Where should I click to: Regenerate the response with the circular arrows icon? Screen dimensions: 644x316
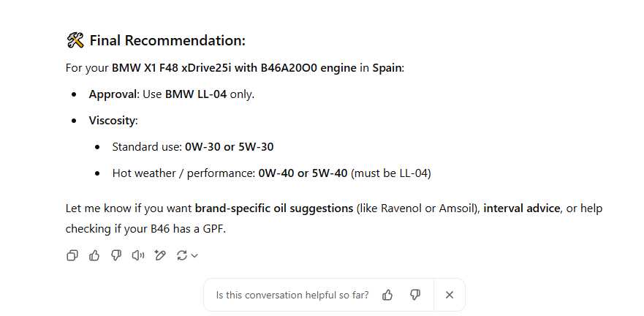pos(181,255)
